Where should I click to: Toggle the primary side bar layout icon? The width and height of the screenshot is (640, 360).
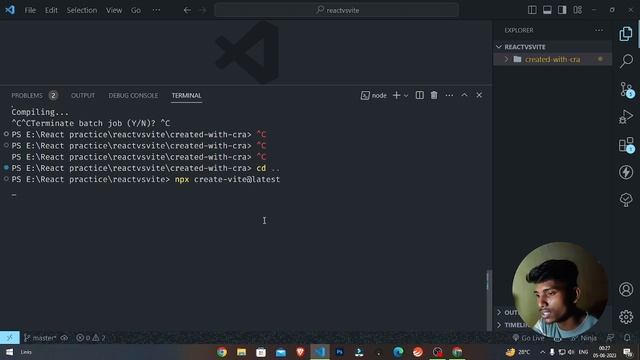pos(532,10)
